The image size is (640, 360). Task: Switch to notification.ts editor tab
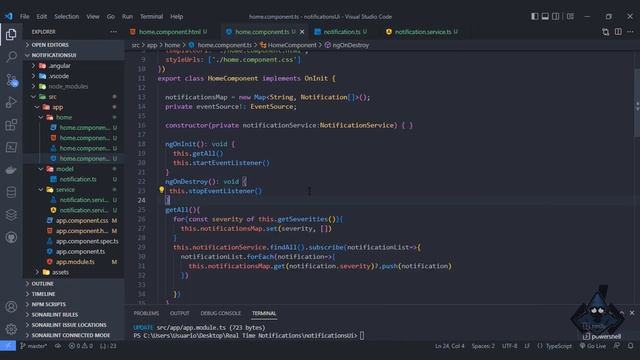pos(342,31)
